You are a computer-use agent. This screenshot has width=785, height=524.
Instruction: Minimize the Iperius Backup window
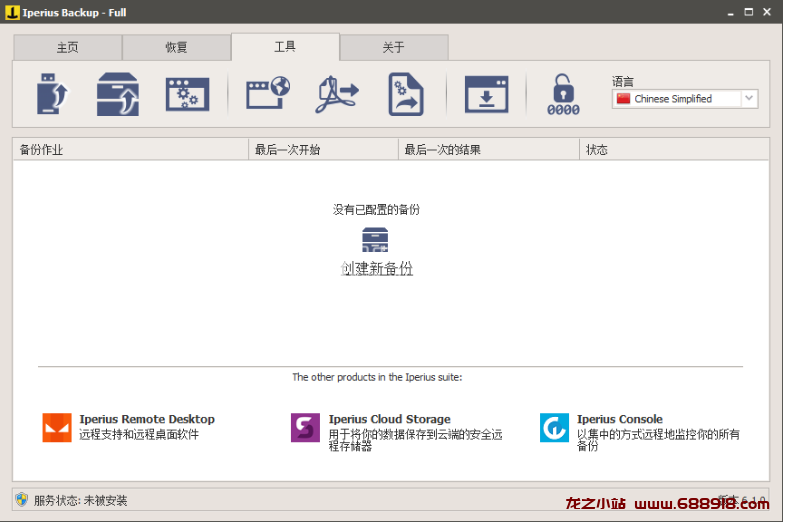pos(730,13)
